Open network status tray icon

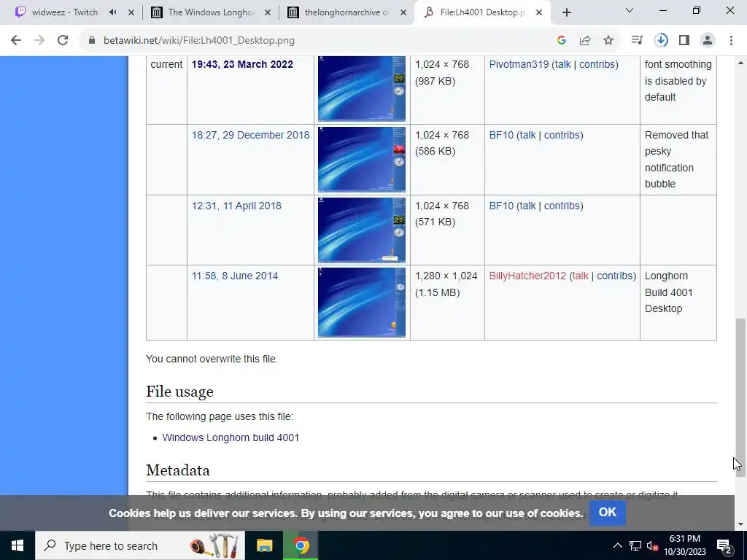[x=635, y=545]
